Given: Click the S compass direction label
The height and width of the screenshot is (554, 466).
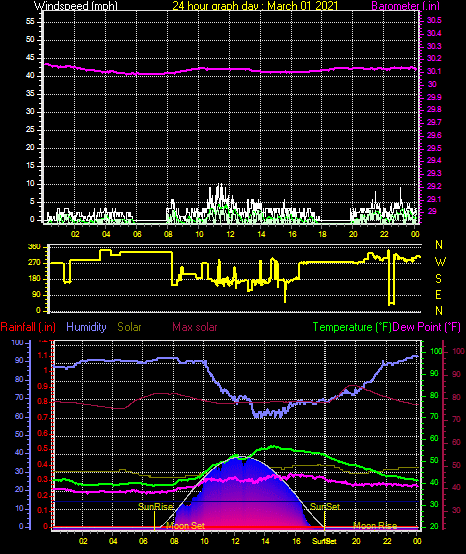Looking at the screenshot, I should pos(438,279).
